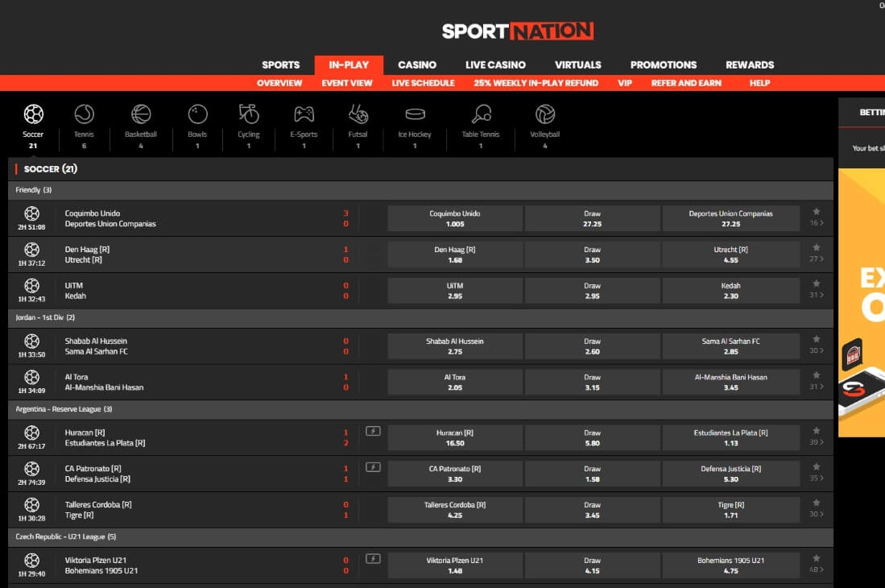The image size is (885, 588).
Task: Star the Al Tora match
Action: pyautogui.click(x=816, y=375)
